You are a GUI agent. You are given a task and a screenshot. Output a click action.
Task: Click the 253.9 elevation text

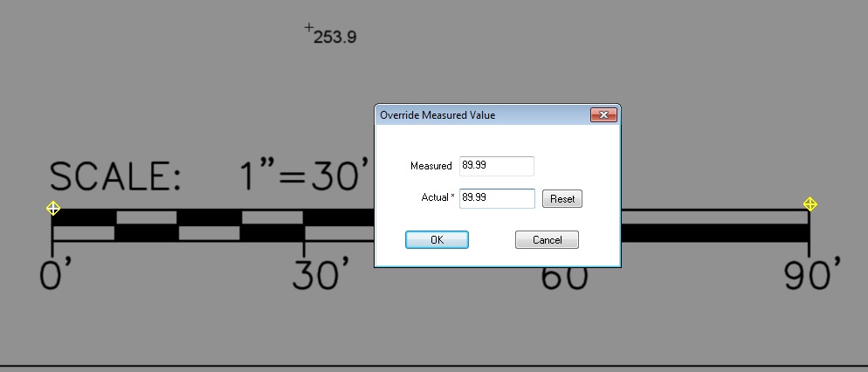[x=334, y=38]
